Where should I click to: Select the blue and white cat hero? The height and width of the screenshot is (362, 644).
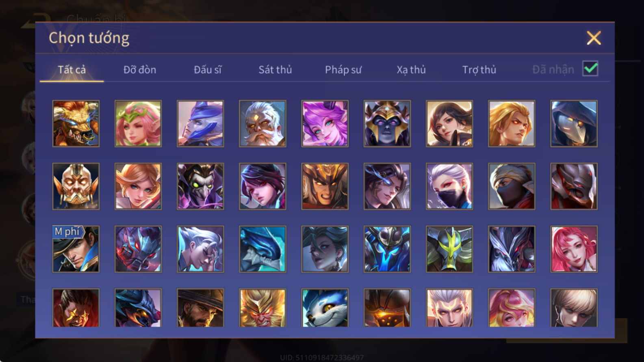(325, 308)
